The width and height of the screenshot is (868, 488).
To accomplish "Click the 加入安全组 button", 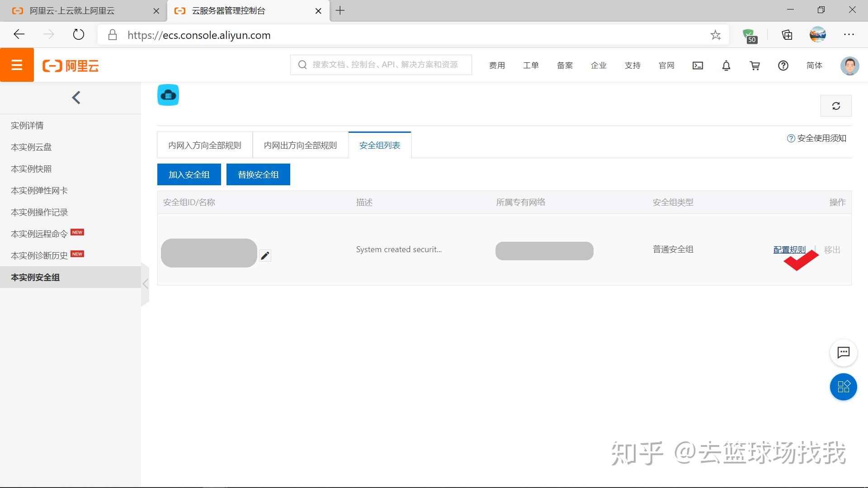I will coord(189,175).
